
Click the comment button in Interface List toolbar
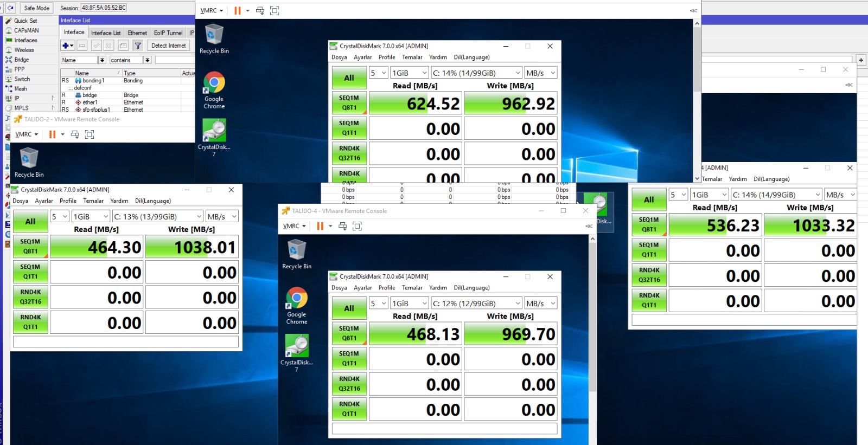(x=123, y=46)
